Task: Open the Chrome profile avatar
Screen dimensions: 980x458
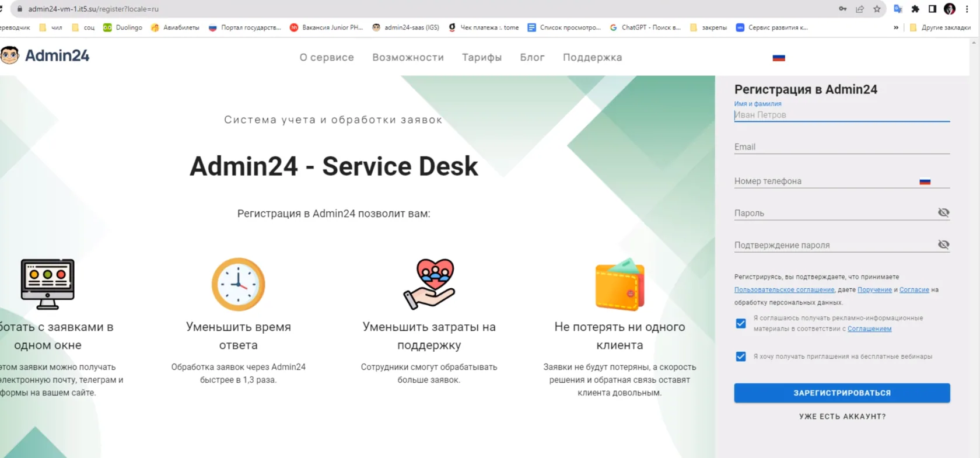Action: pyautogui.click(x=950, y=9)
